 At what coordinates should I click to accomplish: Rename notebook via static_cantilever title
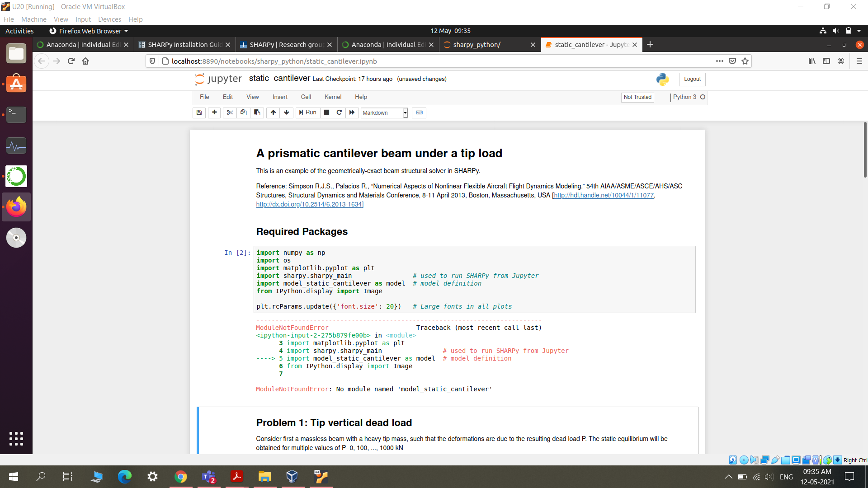[279, 78]
